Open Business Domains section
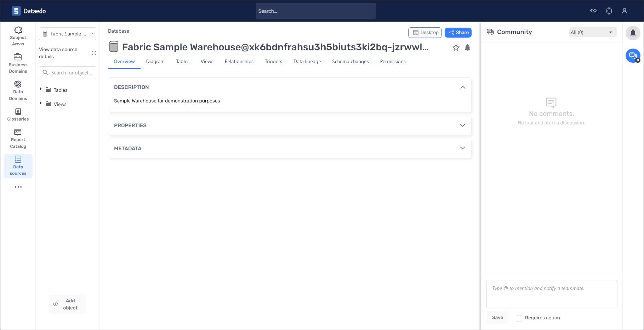Screen dimensions: 644x330 click(x=18, y=63)
